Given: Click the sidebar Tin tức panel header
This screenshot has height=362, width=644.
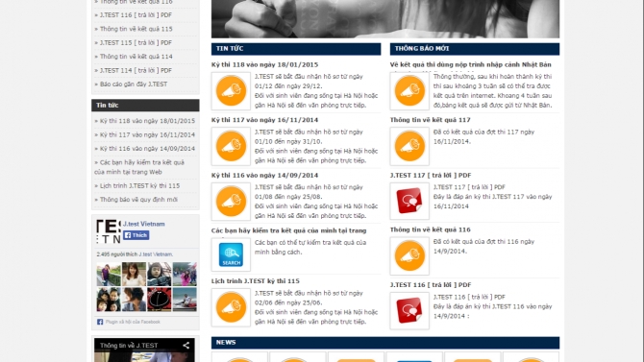Looking at the screenshot, I should (x=145, y=106).
